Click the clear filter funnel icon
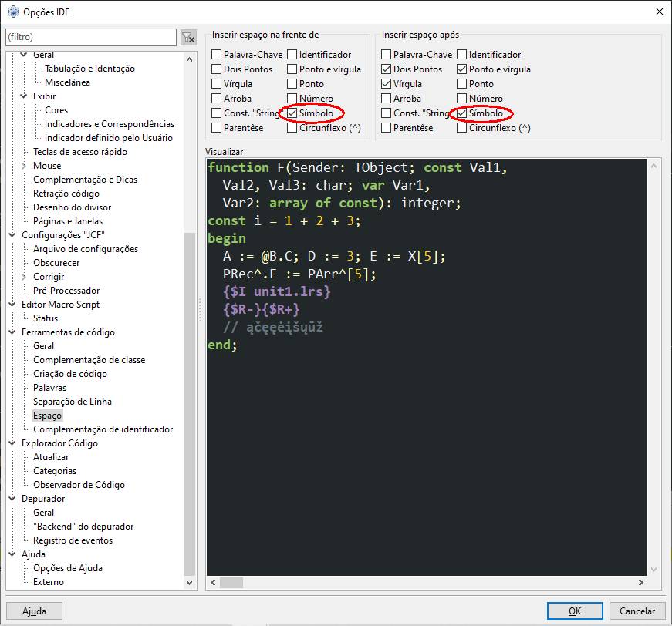Viewport: 672px width, 626px height. pos(188,37)
